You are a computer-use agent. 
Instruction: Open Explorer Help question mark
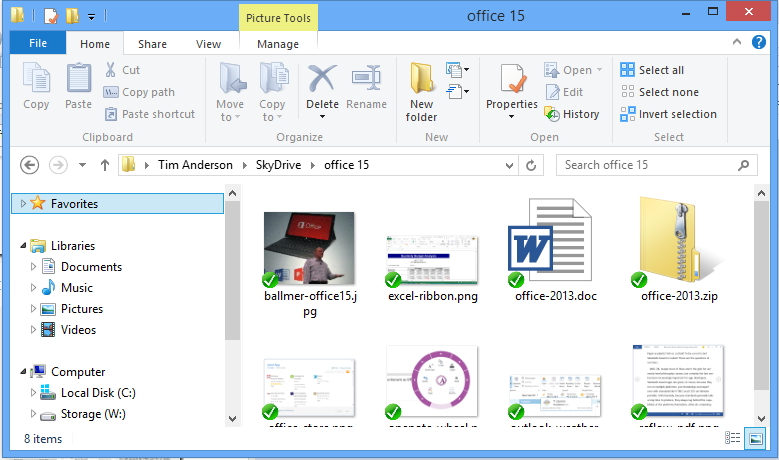tap(759, 42)
